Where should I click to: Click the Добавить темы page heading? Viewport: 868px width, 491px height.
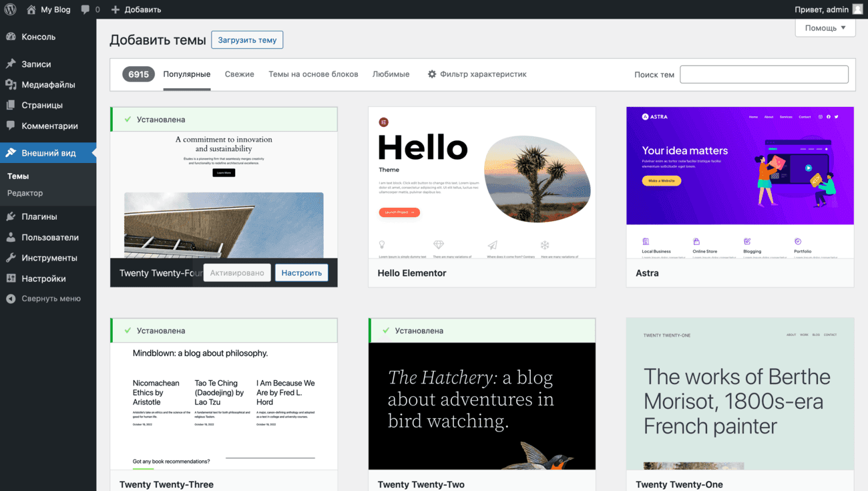[158, 40]
